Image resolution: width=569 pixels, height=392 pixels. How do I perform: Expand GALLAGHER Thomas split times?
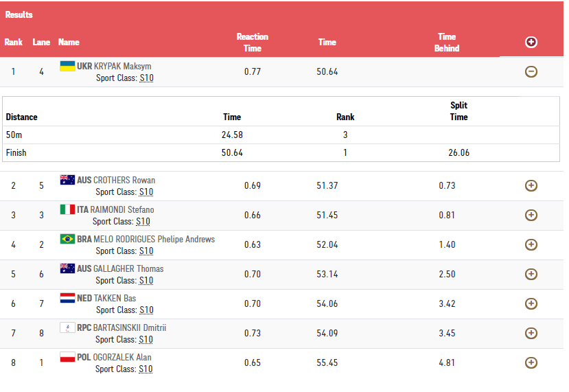coord(531,274)
